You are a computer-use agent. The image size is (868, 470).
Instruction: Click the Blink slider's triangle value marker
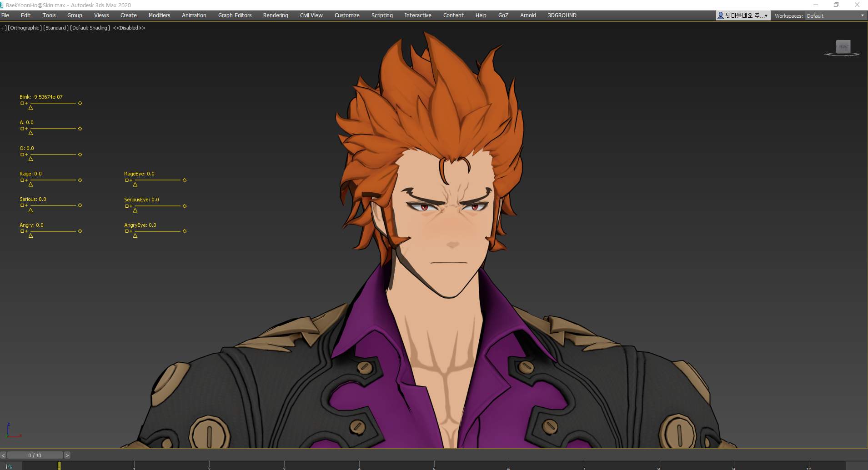click(30, 108)
